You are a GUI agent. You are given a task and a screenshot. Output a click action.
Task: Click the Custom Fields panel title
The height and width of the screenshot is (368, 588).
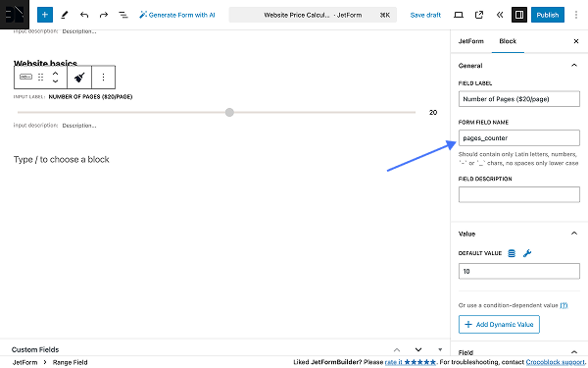[x=35, y=349]
